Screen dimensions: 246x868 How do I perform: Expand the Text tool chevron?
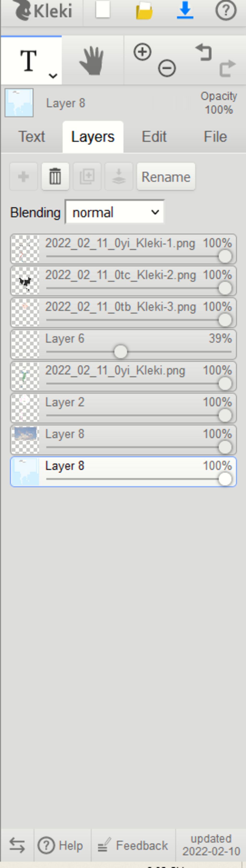point(53,76)
